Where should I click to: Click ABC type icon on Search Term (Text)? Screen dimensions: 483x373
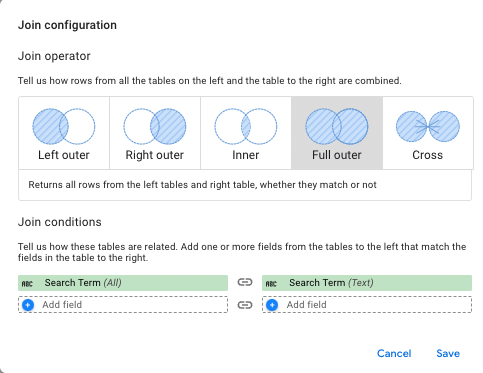[x=271, y=283]
